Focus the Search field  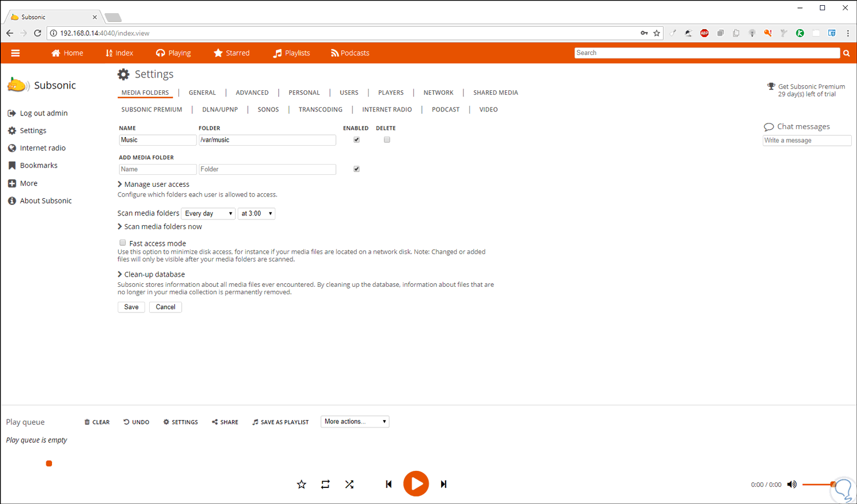pyautogui.click(x=707, y=53)
